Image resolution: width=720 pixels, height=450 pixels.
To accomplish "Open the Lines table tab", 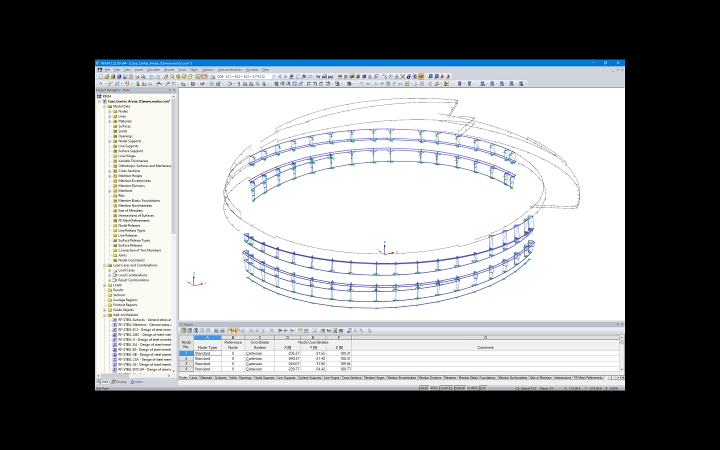I will pyautogui.click(x=194, y=377).
